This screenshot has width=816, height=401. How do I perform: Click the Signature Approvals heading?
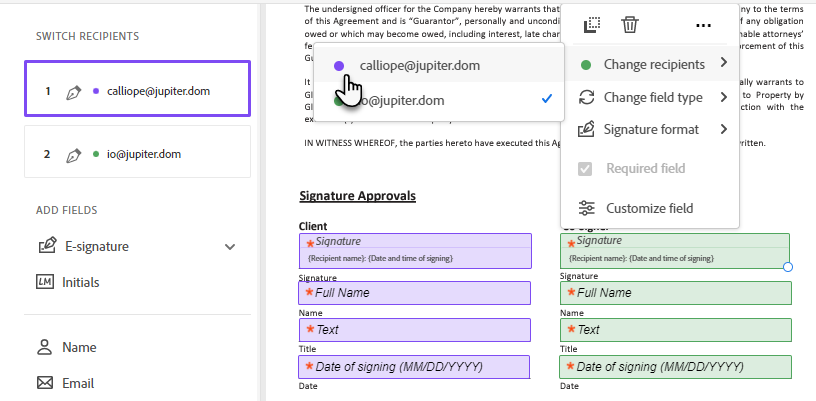point(358,196)
